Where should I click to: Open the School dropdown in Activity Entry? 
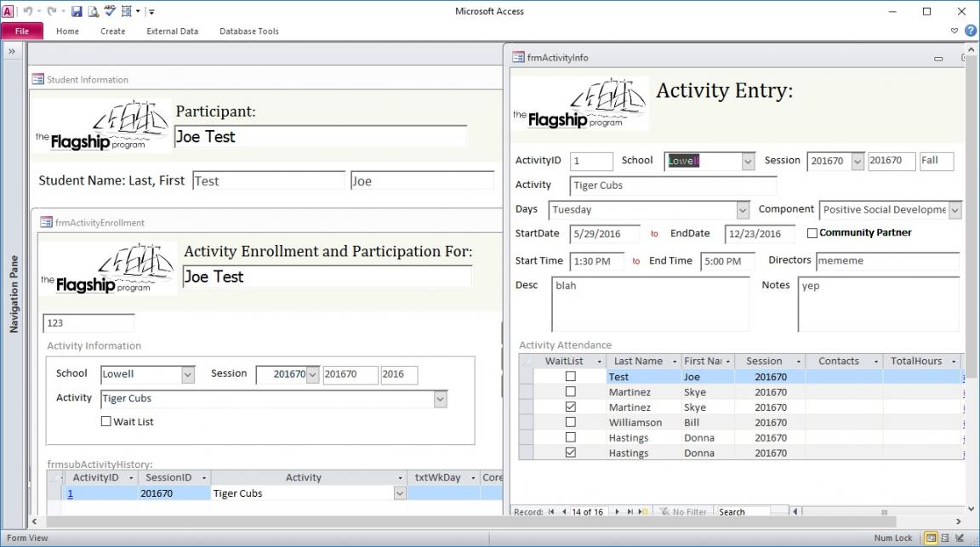tap(748, 162)
